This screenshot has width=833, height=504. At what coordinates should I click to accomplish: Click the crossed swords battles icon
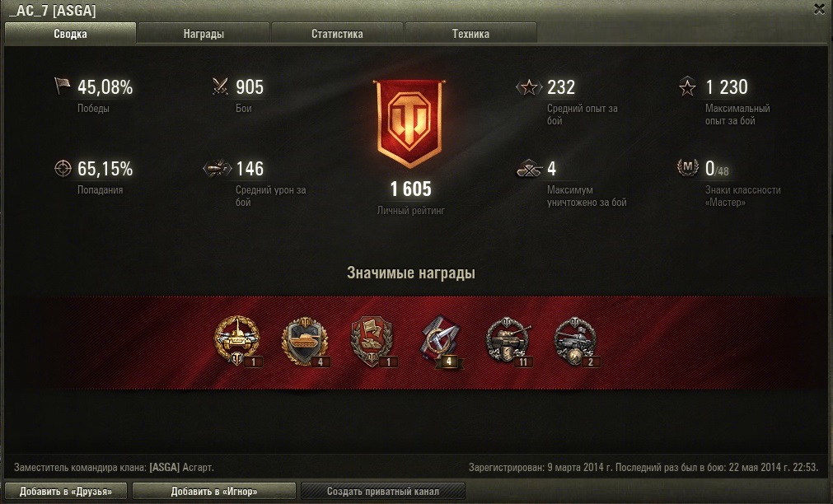pyautogui.click(x=220, y=86)
